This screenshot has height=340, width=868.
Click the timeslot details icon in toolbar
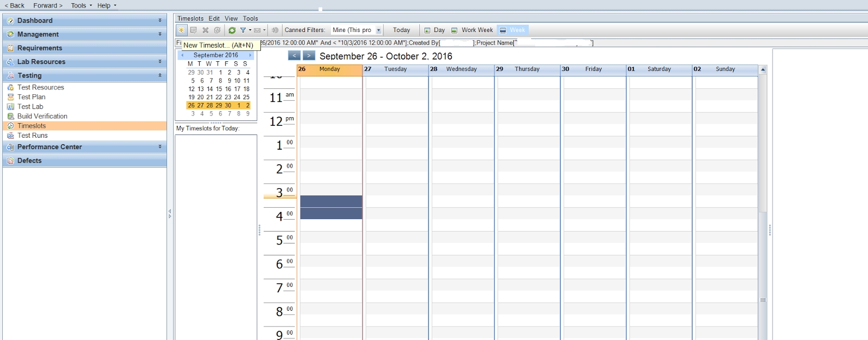pos(194,30)
